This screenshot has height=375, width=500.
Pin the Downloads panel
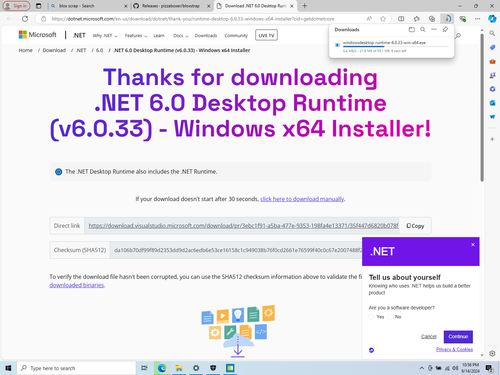pyautogui.click(x=445, y=30)
